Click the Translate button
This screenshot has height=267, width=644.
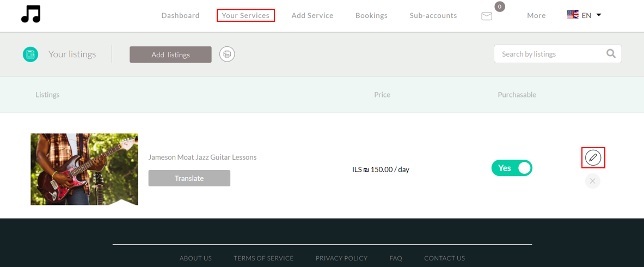[189, 178]
